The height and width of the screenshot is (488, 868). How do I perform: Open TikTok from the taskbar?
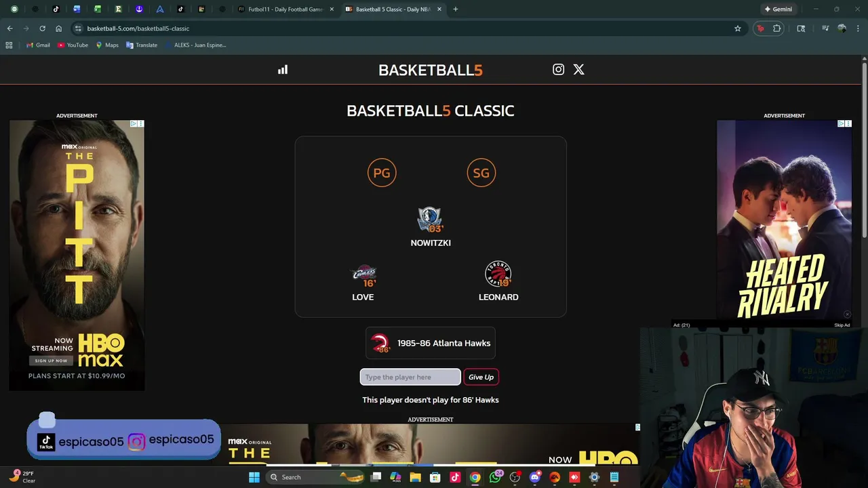click(455, 477)
